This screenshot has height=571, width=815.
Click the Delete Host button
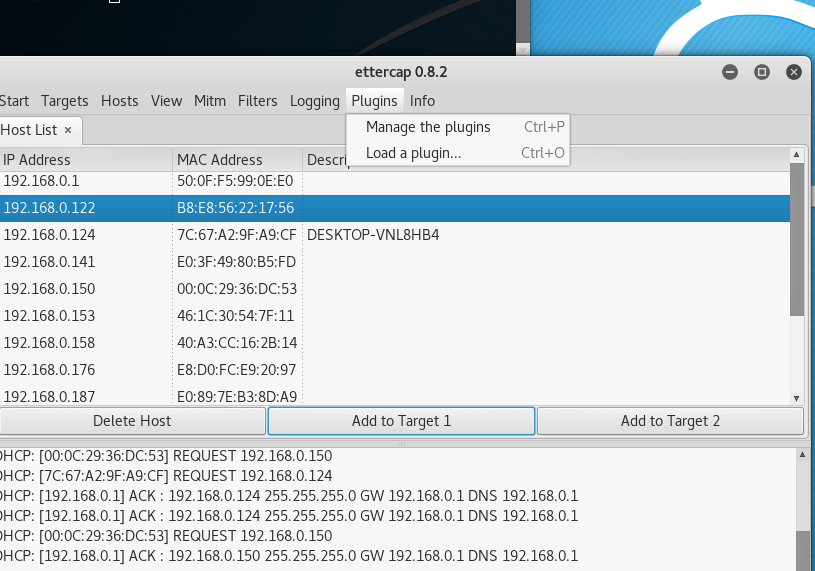[132, 421]
